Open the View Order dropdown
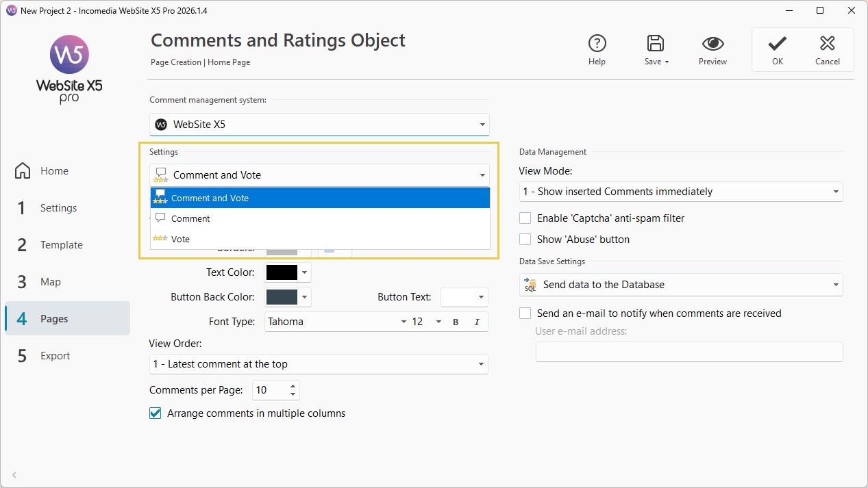Viewport: 868px width, 488px height. click(319, 364)
